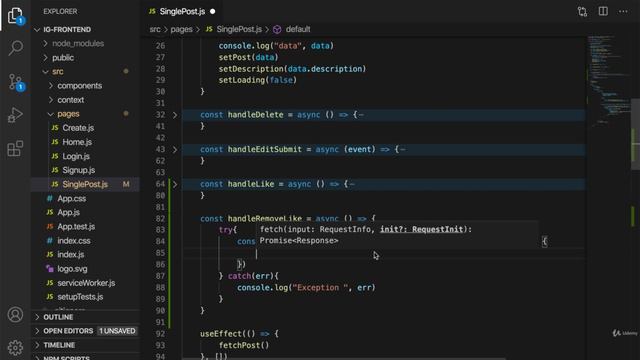Expand the components folder
This screenshot has height=360, width=640.
coord(80,86)
